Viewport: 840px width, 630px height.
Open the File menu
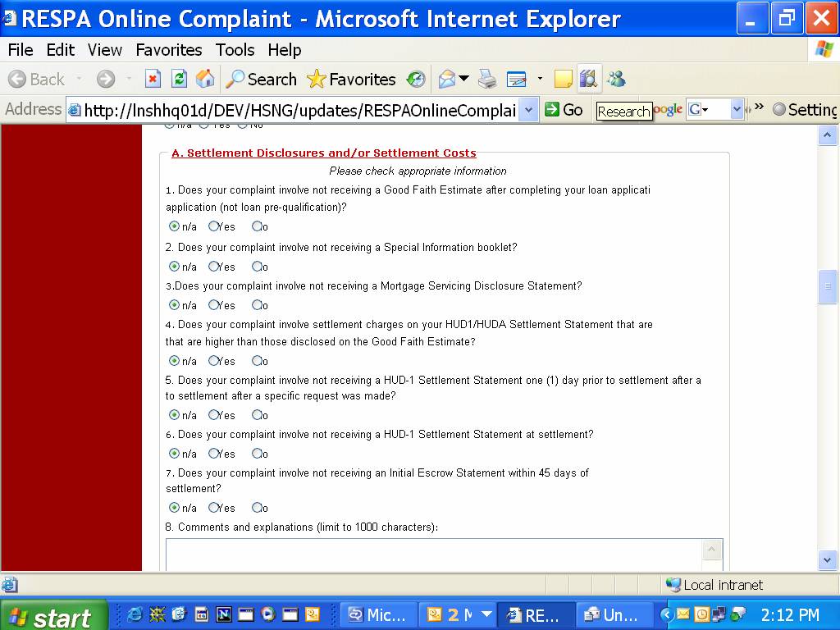point(21,50)
